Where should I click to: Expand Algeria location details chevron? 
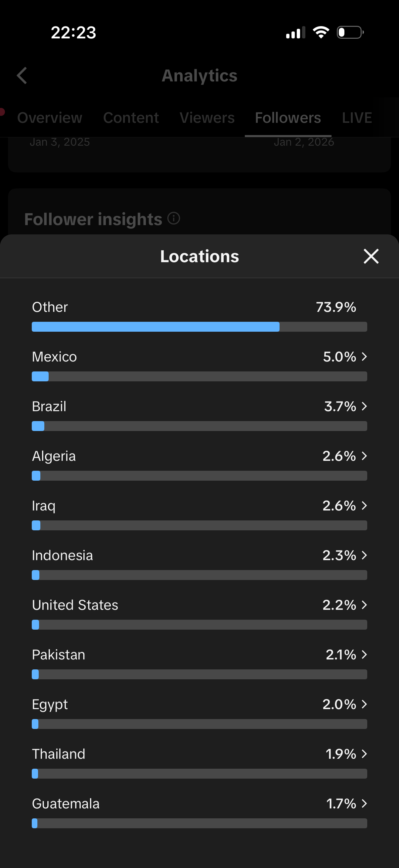pos(364,456)
